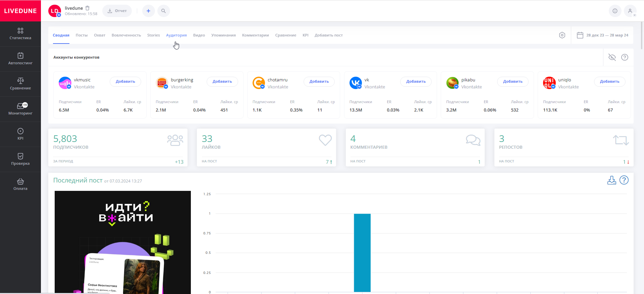Click the pikabu competitor avatar
Viewport: 644px width, 294px height.
pos(452,83)
